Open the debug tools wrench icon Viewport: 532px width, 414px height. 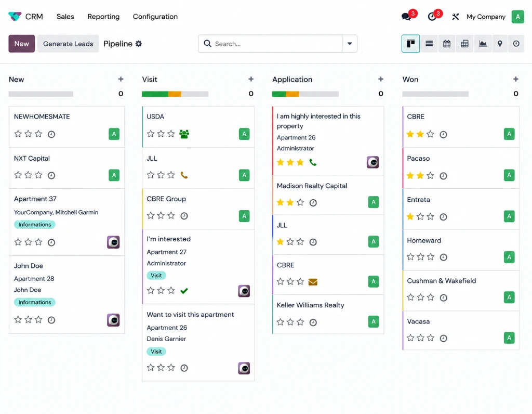[455, 17]
